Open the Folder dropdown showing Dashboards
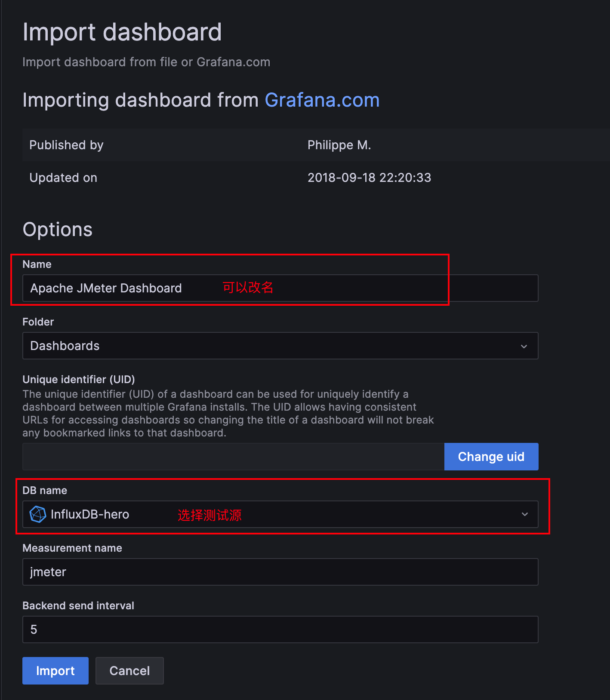 [280, 346]
